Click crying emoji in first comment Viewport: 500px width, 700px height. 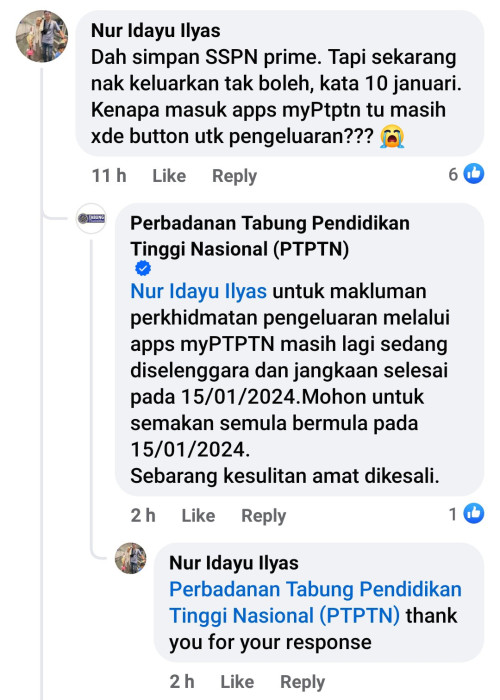pyautogui.click(x=392, y=136)
